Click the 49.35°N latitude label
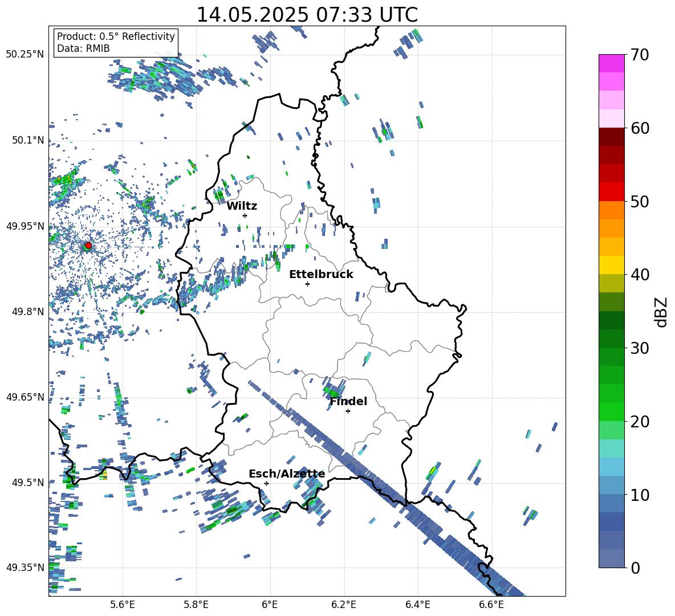Image resolution: width=675 pixels, height=616 pixels. [x=25, y=568]
